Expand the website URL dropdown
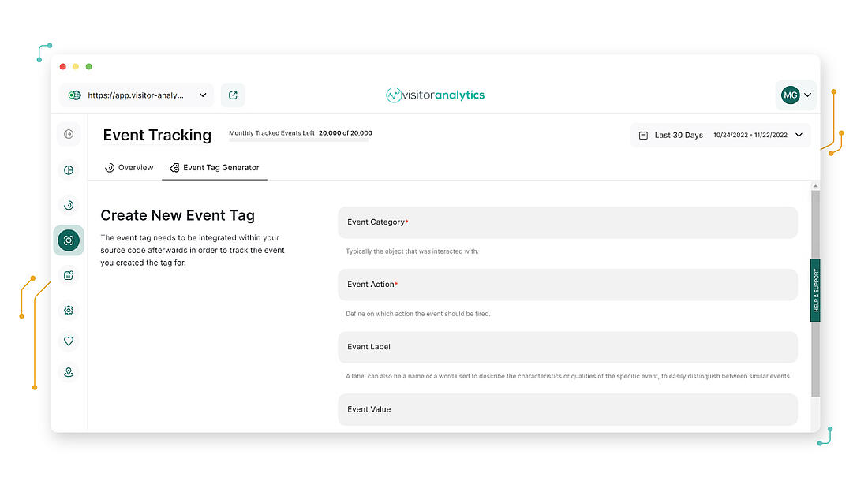The image size is (868, 488). pos(203,95)
